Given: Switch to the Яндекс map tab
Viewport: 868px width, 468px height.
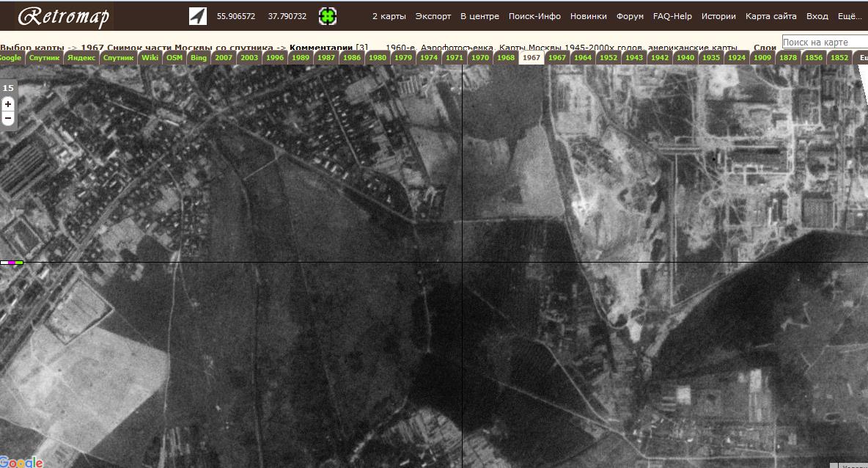Looking at the screenshot, I should coord(81,58).
